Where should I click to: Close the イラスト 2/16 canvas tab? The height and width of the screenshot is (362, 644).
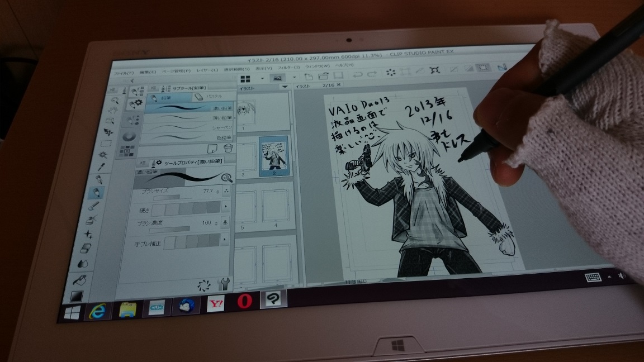pos(338,84)
